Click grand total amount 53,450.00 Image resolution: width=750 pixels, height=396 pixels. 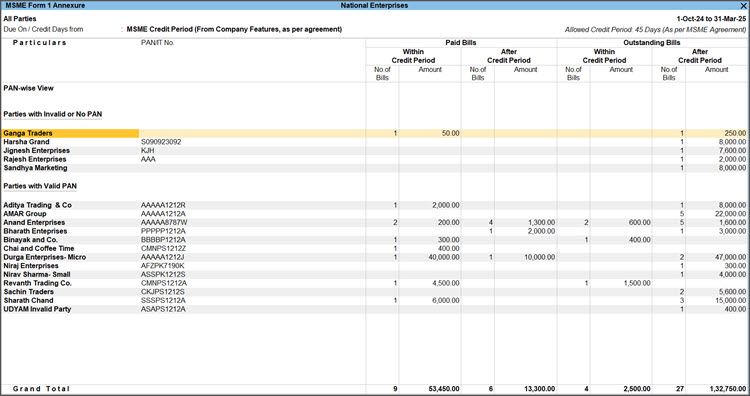(x=444, y=389)
